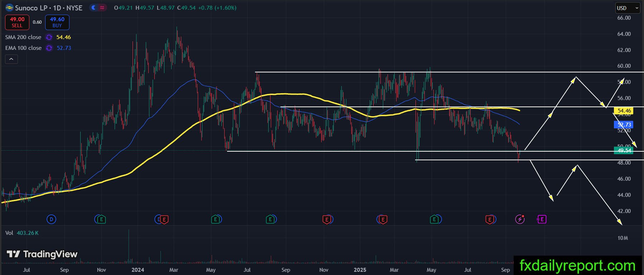Open the magenta upcoming earnings marker

(542, 219)
